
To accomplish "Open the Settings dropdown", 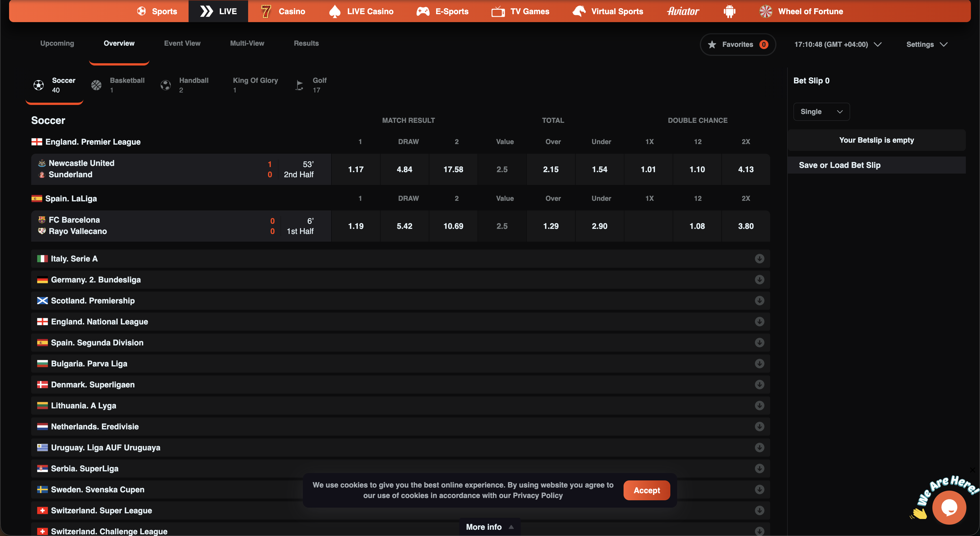I will 927,45.
